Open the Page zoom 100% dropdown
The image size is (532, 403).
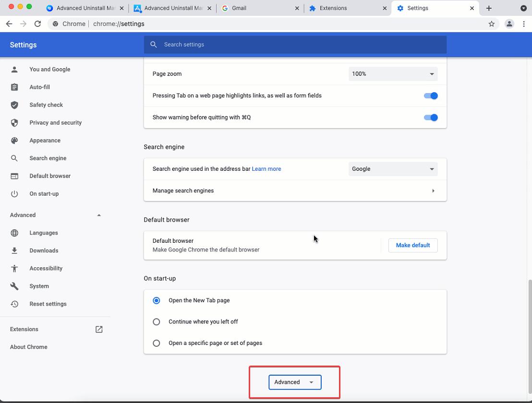click(x=393, y=74)
